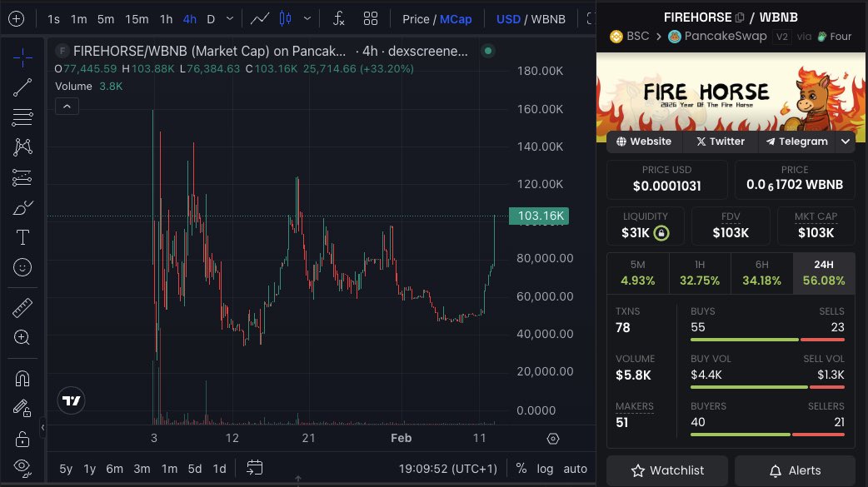Select the pattern drawing tool

tap(22, 147)
